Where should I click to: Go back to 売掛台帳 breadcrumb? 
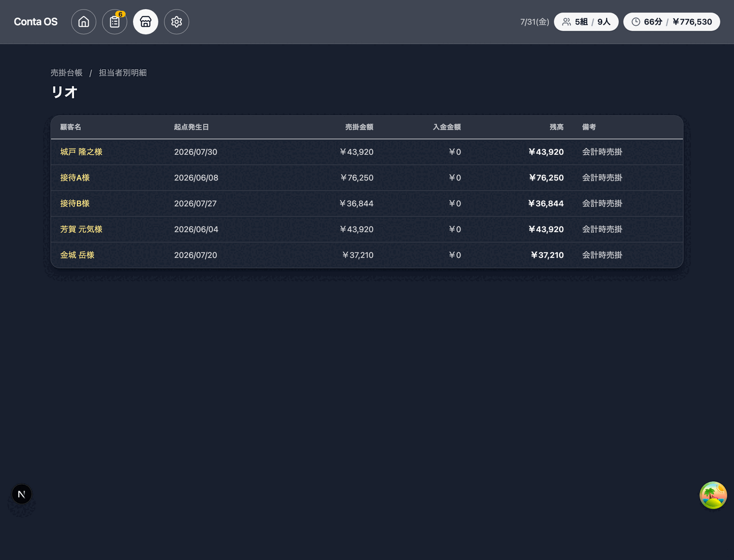click(x=67, y=73)
